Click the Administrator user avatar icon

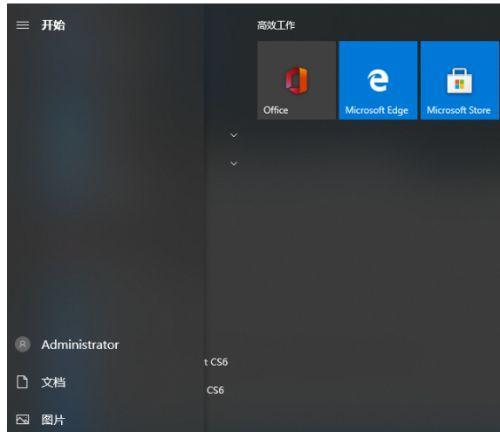[x=23, y=344]
